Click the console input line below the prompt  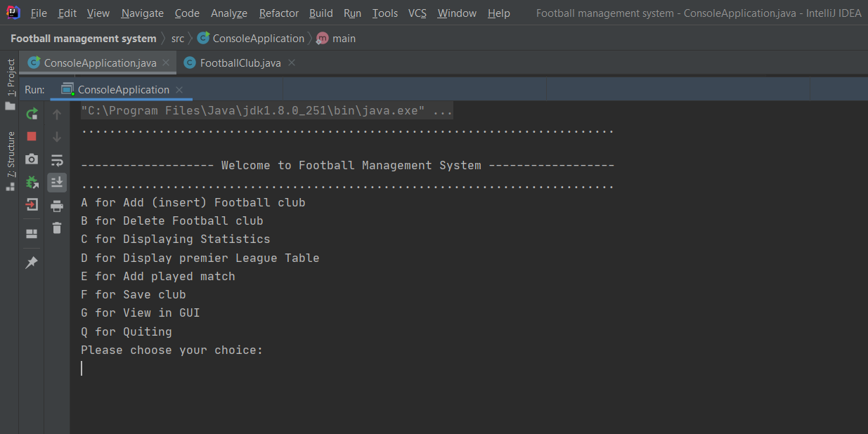[x=281, y=368]
